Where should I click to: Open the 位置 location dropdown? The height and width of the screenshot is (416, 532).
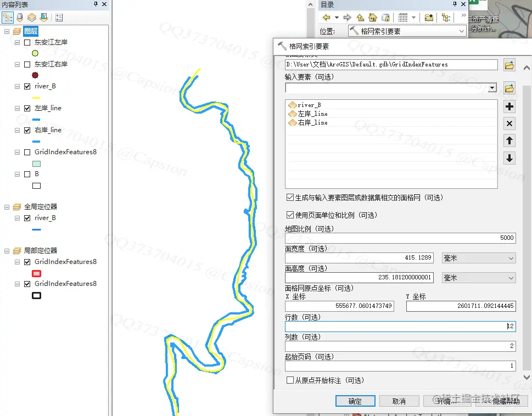[461, 31]
